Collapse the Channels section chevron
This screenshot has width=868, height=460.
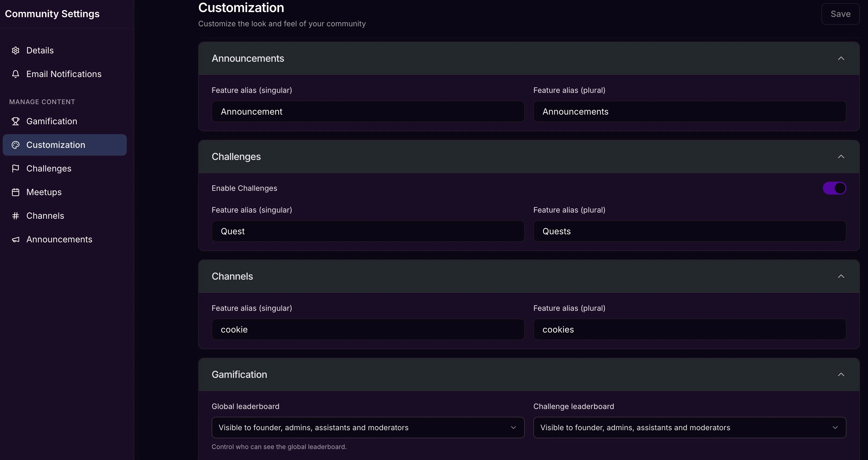(x=841, y=276)
